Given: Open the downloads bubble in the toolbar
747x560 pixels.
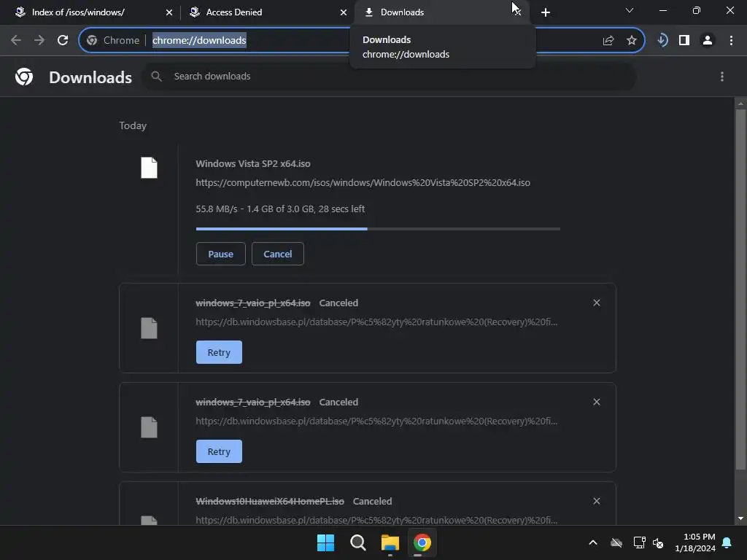Looking at the screenshot, I should [662, 41].
